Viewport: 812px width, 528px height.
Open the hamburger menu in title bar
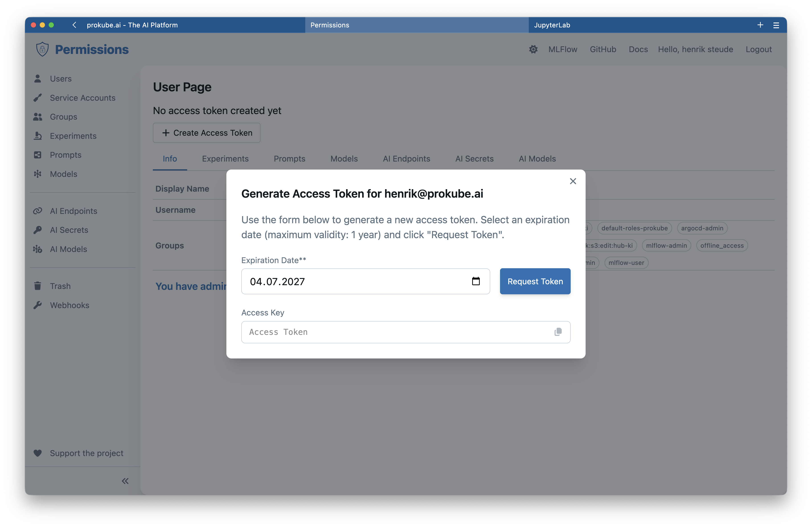[776, 25]
